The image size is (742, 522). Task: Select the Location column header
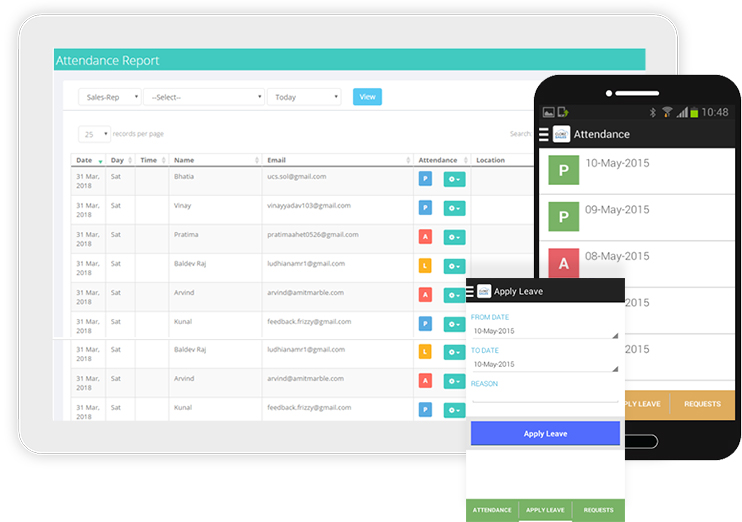pos(490,160)
